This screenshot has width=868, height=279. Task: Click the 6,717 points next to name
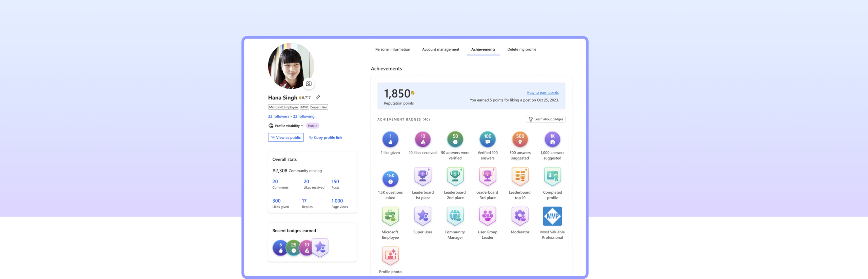305,98
